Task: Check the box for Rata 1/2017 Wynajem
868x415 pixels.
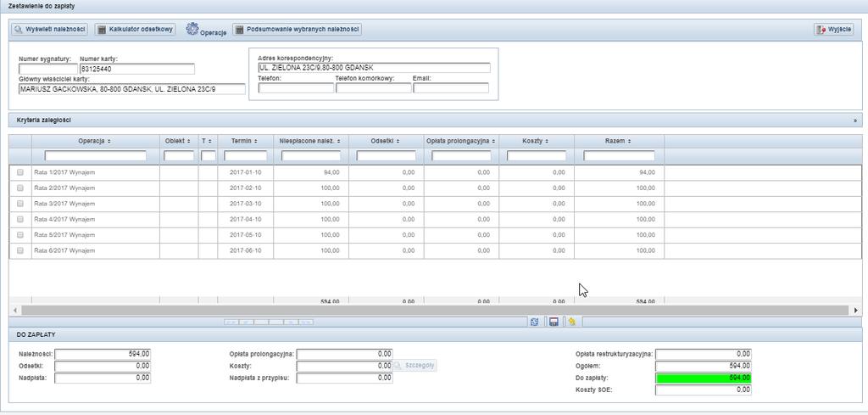Action: click(20, 172)
